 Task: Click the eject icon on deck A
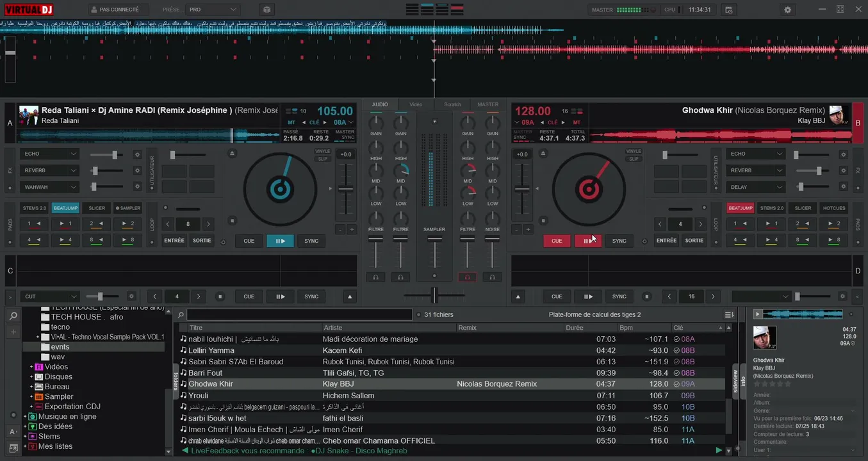233,153
